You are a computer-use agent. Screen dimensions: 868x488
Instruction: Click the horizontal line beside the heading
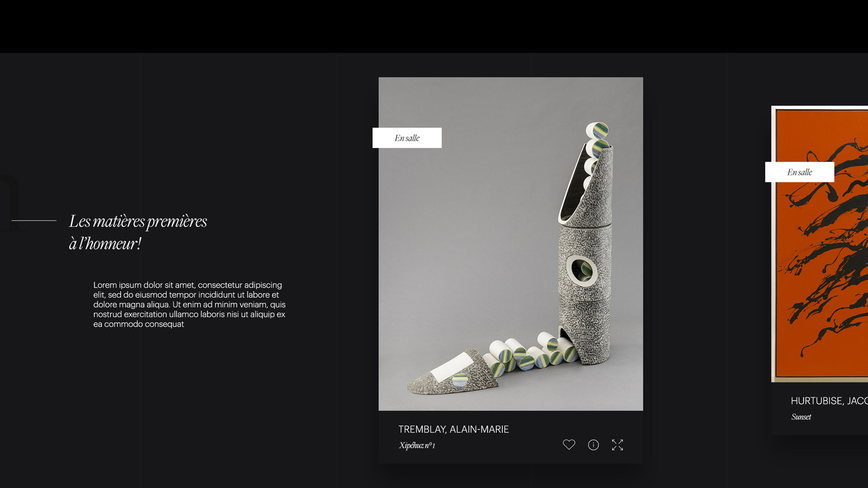tap(34, 221)
